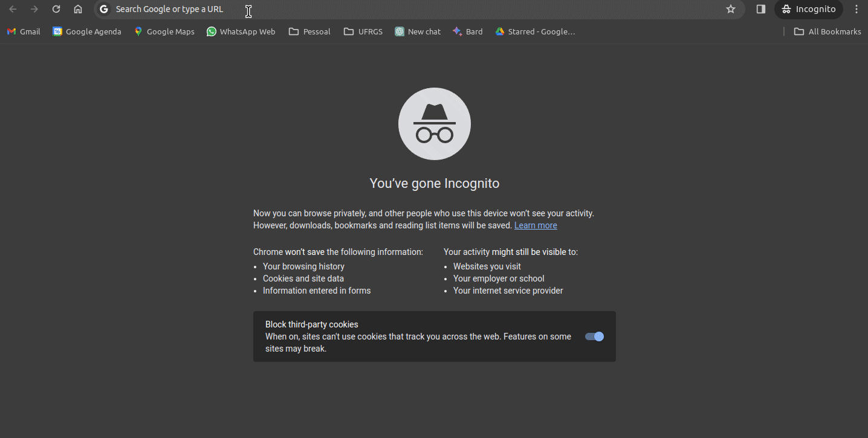Click the Incognito profile indicator
The image size is (868, 438).
[808, 9]
